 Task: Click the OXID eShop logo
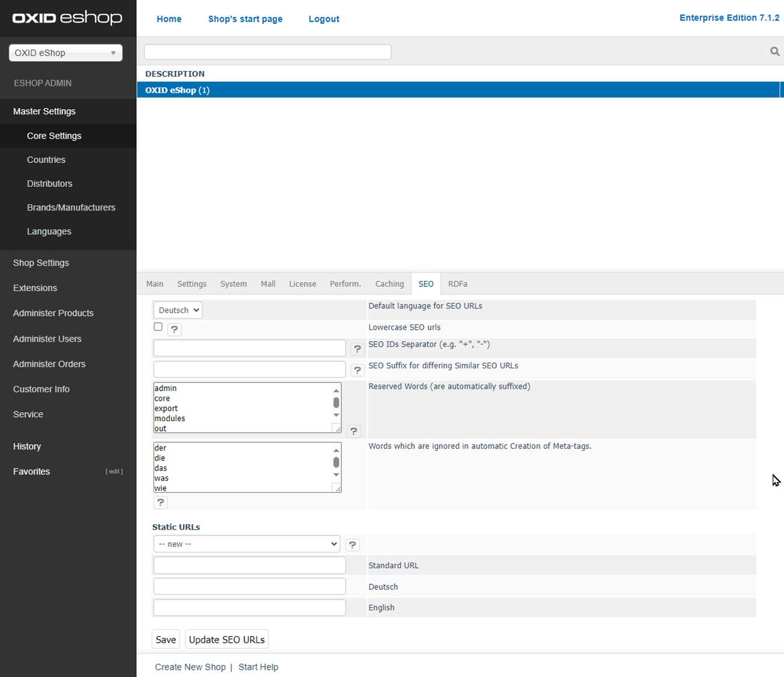point(67,18)
